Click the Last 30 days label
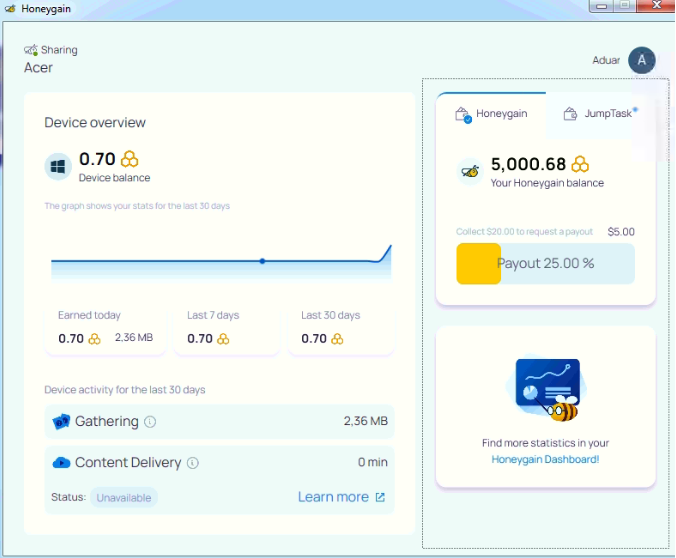The image size is (676, 558). [x=331, y=315]
